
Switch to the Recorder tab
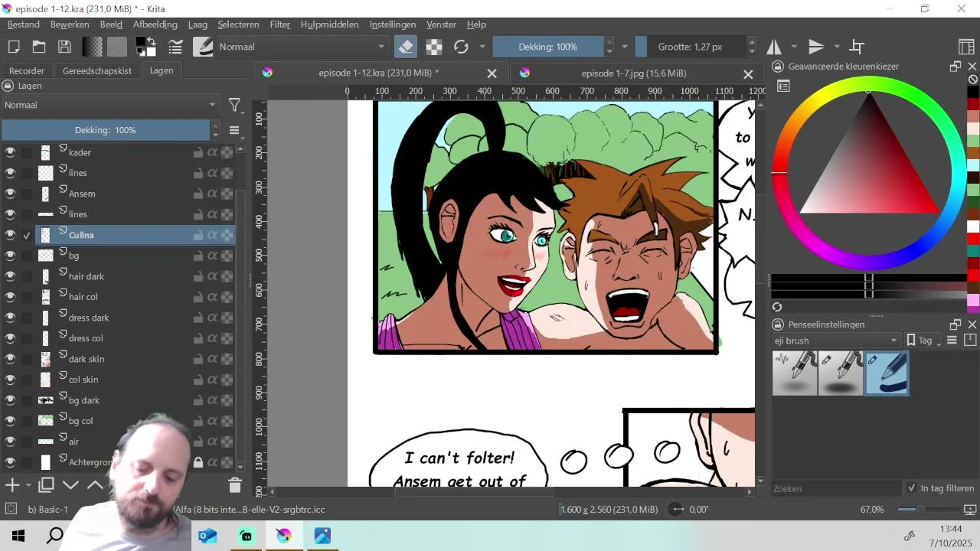(x=27, y=70)
